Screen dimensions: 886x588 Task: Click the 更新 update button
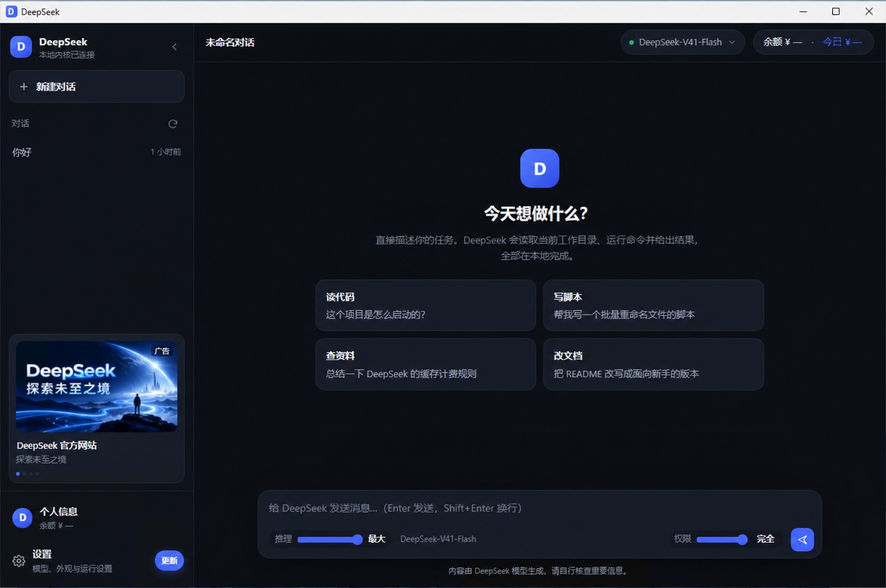(169, 560)
